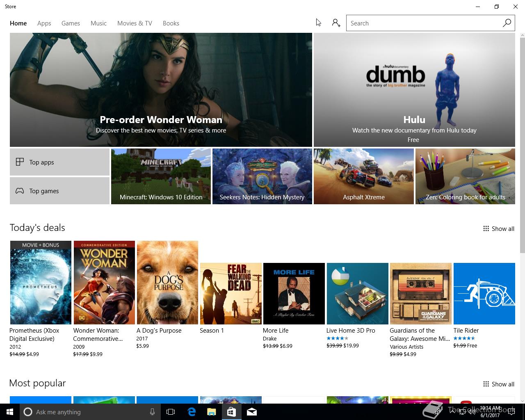Go to the Music tab

pos(98,23)
